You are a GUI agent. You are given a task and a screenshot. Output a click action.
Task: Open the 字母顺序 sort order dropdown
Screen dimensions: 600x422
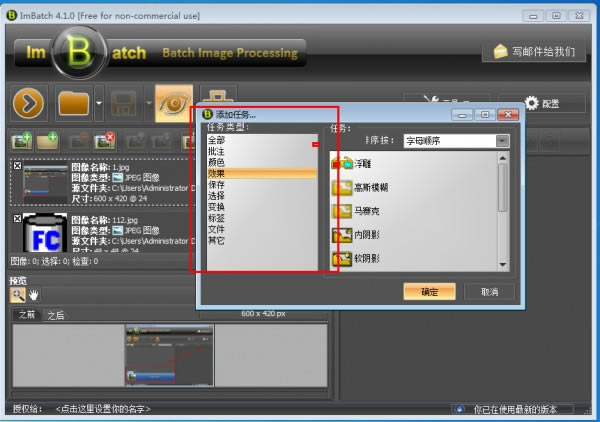(457, 141)
